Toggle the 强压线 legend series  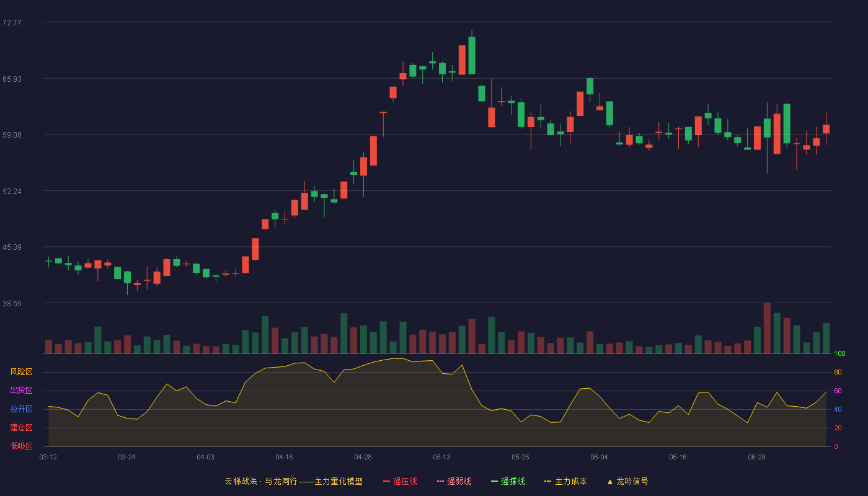tap(400, 481)
